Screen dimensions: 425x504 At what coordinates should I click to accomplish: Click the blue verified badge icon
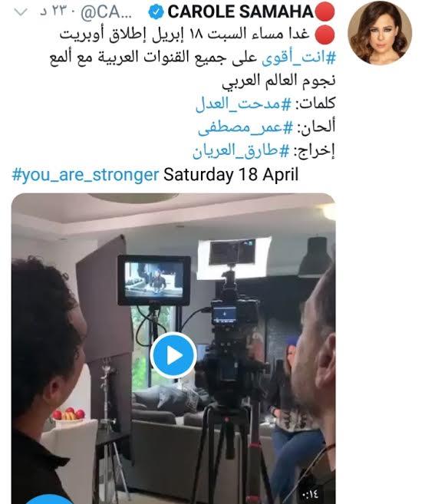point(156,12)
